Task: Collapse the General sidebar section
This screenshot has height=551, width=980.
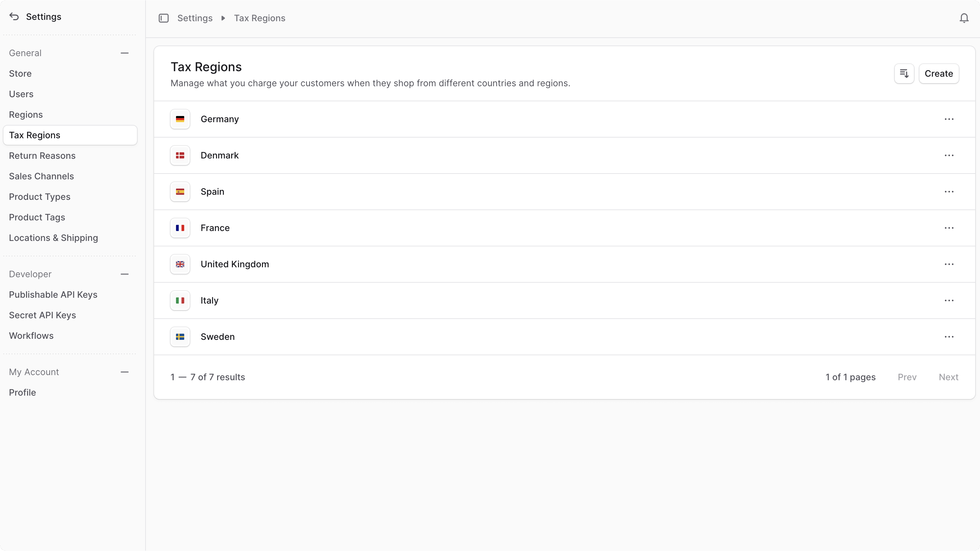Action: click(x=124, y=53)
